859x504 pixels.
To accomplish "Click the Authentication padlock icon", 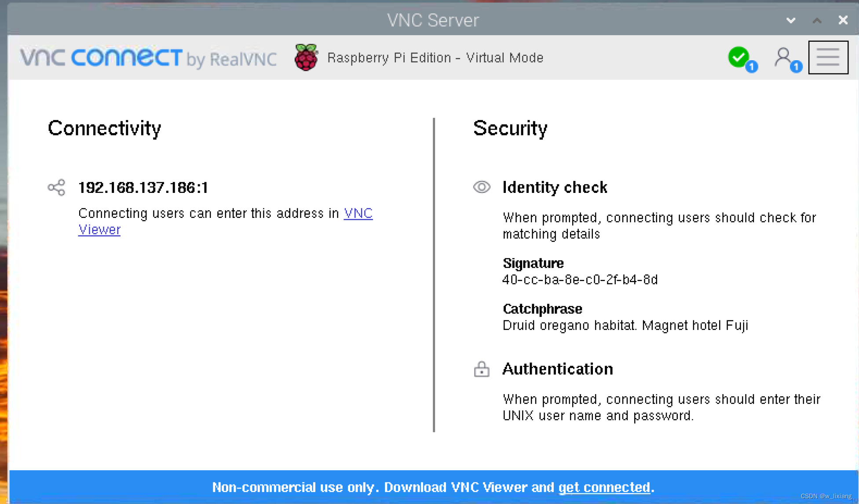I will (482, 369).
